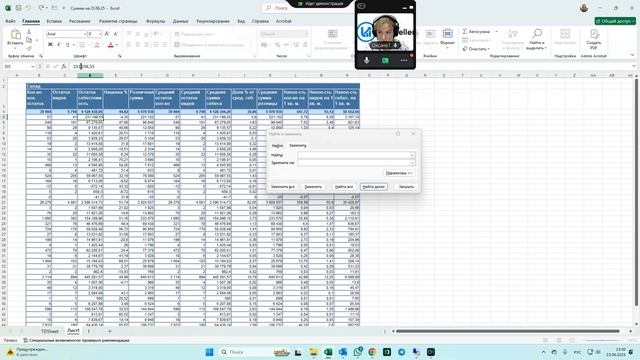Image resolution: width=640 pixels, height=360 pixels.
Task: Click the Cut scissors icon
Action: 29,31
